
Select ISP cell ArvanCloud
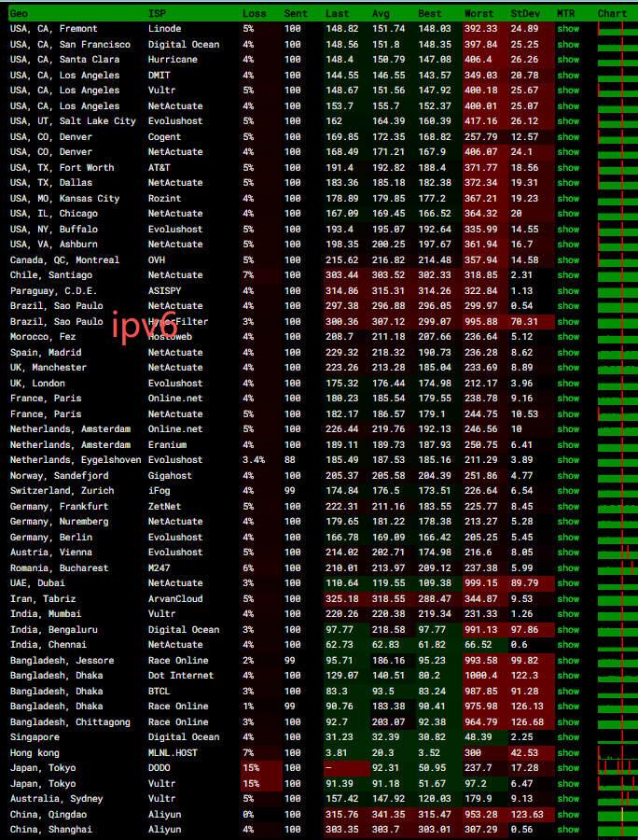175,599
